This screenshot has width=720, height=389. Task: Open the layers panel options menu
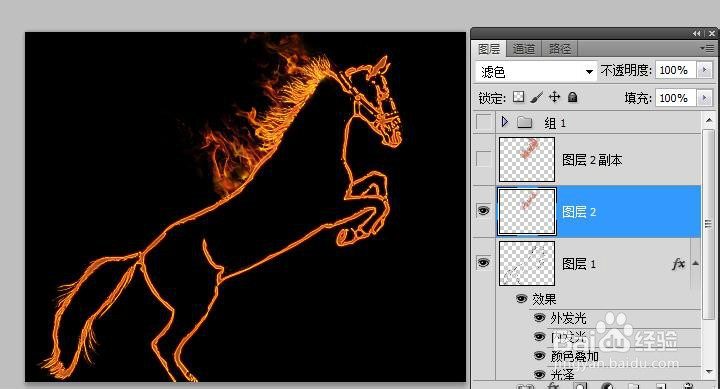pos(708,48)
